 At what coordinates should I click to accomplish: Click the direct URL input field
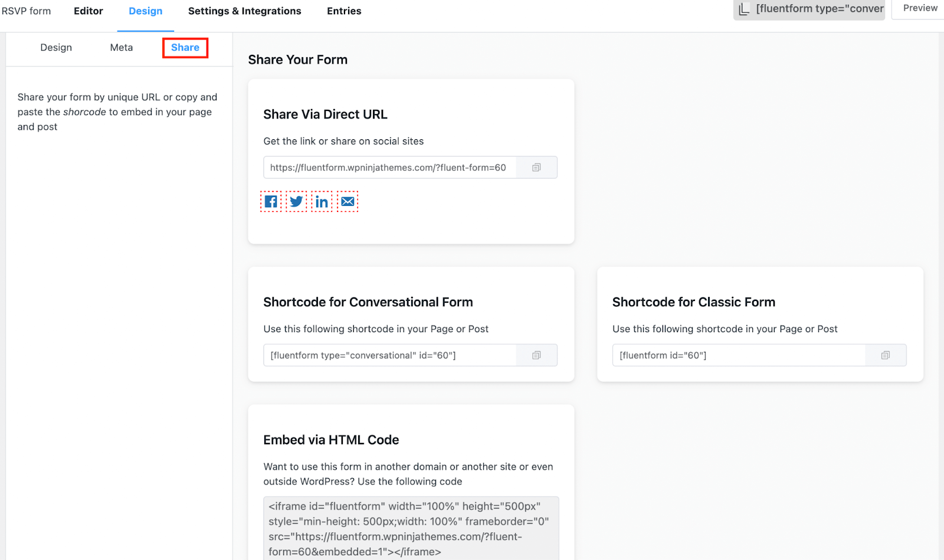pyautogui.click(x=389, y=168)
